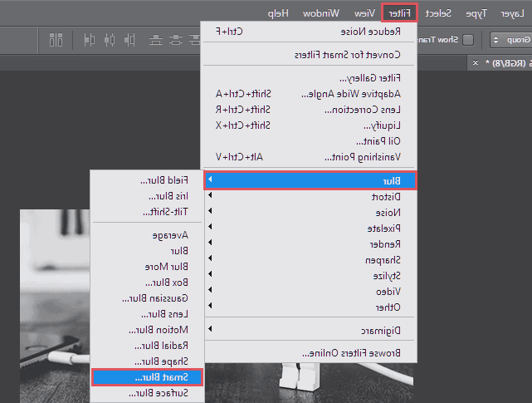Expand the Noise submenu
Screen dimensions: 532x403
(x=309, y=213)
